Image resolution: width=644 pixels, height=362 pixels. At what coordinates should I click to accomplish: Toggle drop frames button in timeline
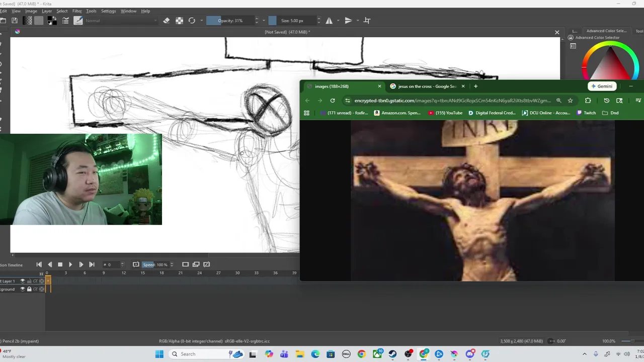click(x=136, y=264)
